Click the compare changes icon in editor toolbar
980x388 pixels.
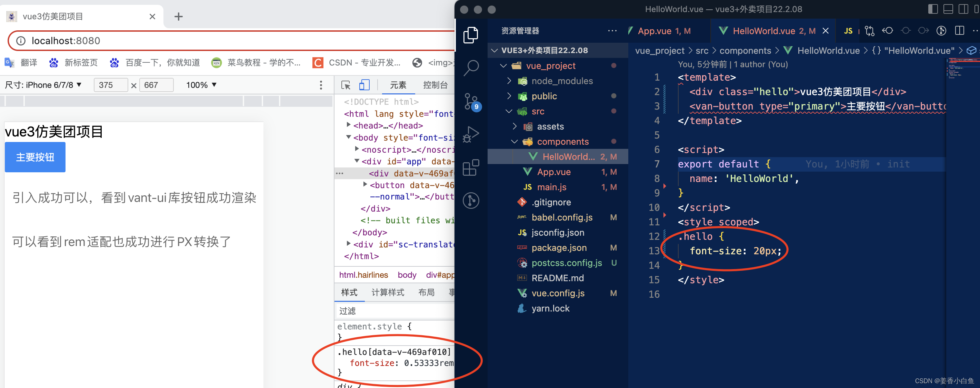tap(870, 31)
